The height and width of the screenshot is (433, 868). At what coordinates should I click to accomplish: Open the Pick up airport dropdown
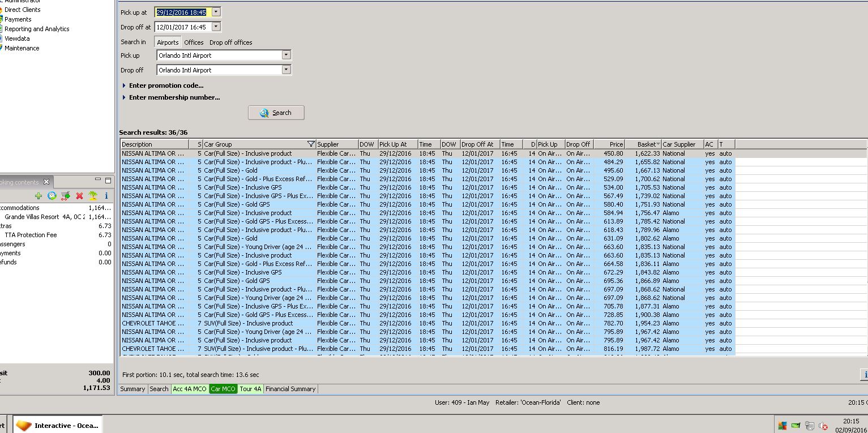tap(287, 55)
